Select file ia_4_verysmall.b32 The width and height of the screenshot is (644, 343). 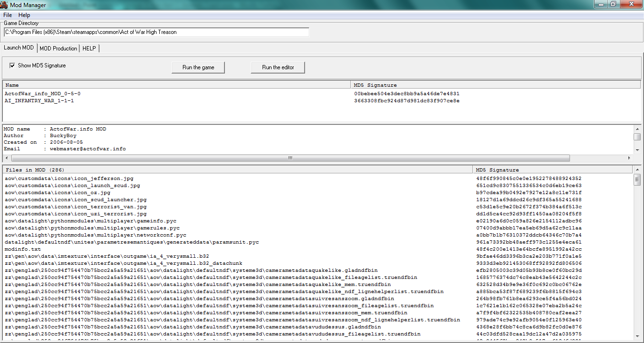click(107, 256)
